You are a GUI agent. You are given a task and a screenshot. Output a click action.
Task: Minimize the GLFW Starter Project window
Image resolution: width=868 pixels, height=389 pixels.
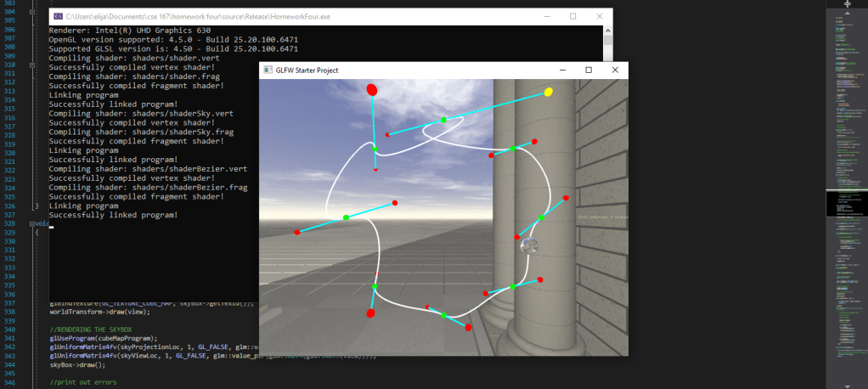tap(561, 70)
